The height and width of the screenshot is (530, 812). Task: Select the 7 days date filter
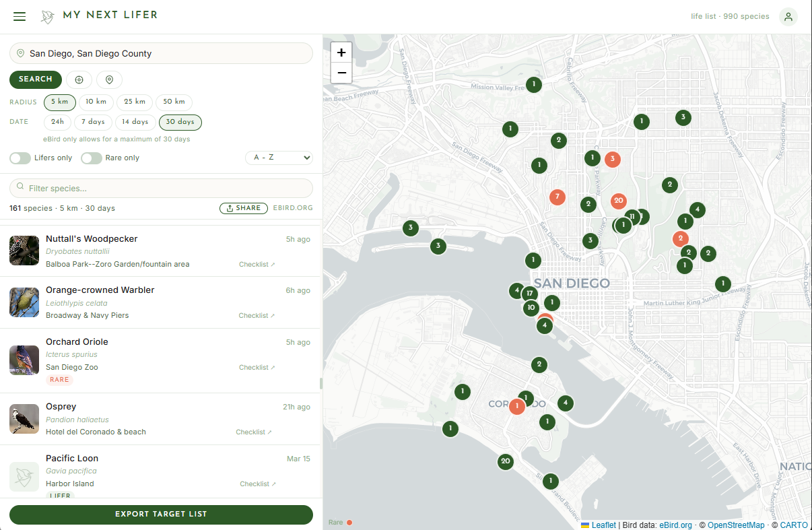pyautogui.click(x=93, y=122)
